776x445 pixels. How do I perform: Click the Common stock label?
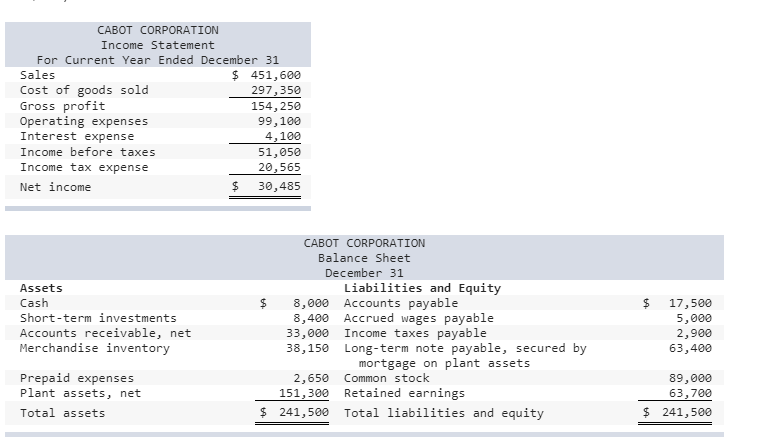click(x=387, y=378)
